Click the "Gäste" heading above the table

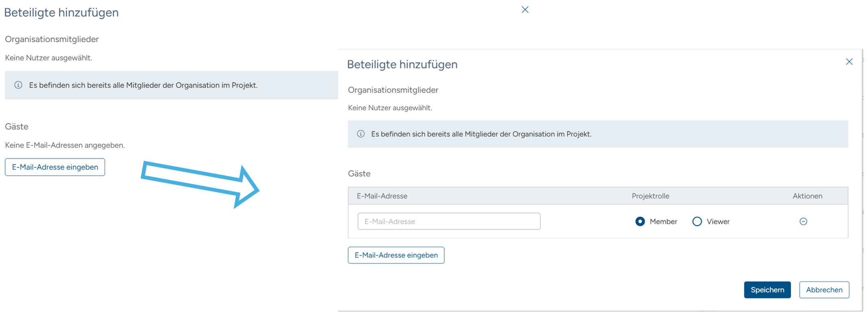point(359,174)
